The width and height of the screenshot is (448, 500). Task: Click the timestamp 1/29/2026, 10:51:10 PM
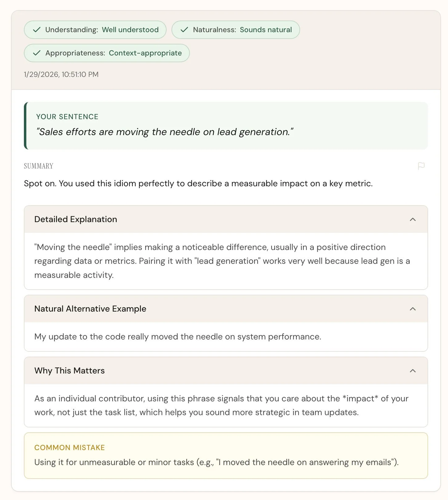[x=61, y=74]
